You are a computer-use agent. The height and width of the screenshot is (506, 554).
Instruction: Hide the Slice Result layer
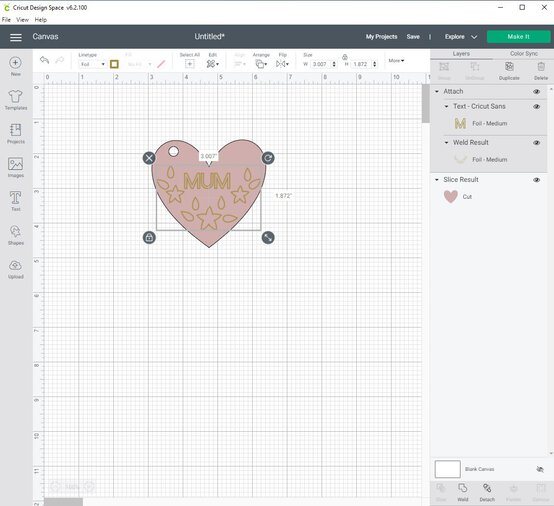[x=536, y=180]
